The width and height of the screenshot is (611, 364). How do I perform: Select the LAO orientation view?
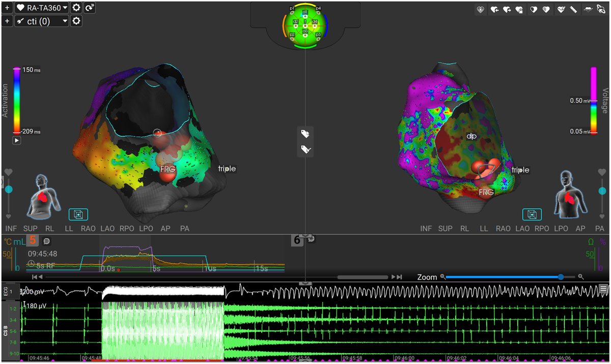click(x=107, y=229)
